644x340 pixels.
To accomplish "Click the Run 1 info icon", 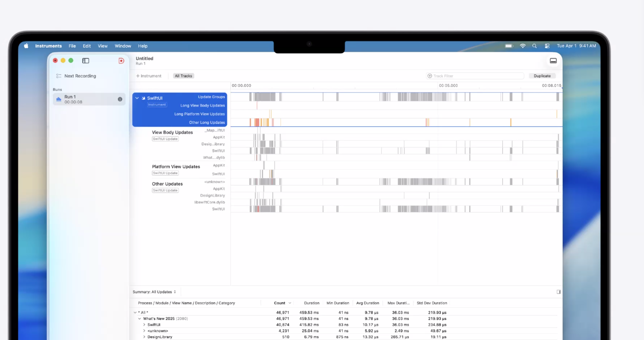I will (x=120, y=99).
